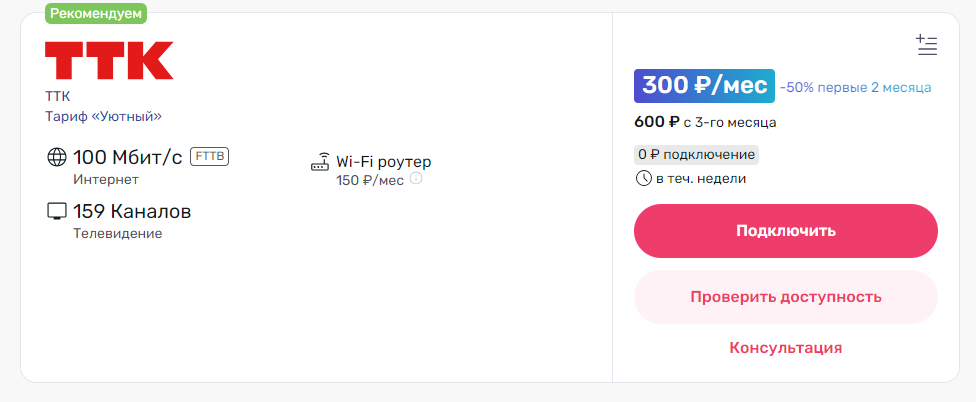Click the 600 ₽ с 3-го месяца text
The height and width of the screenshot is (402, 976).
tap(705, 123)
